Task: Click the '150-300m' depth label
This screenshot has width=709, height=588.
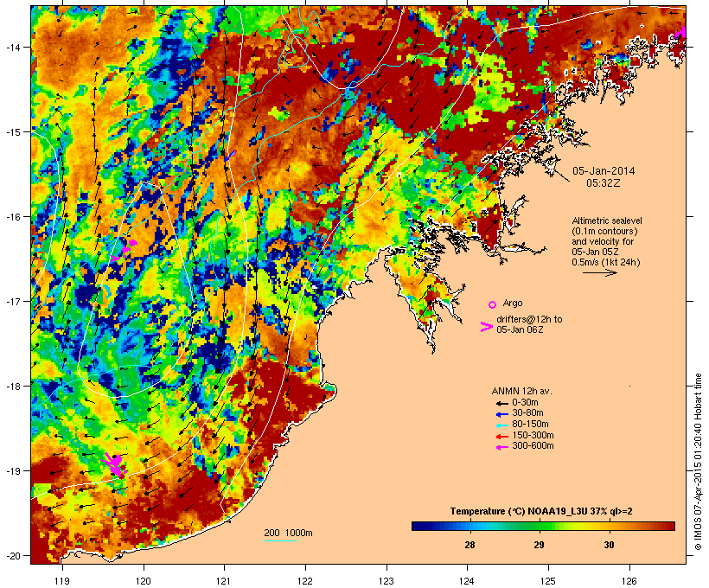Action: pyautogui.click(x=533, y=435)
